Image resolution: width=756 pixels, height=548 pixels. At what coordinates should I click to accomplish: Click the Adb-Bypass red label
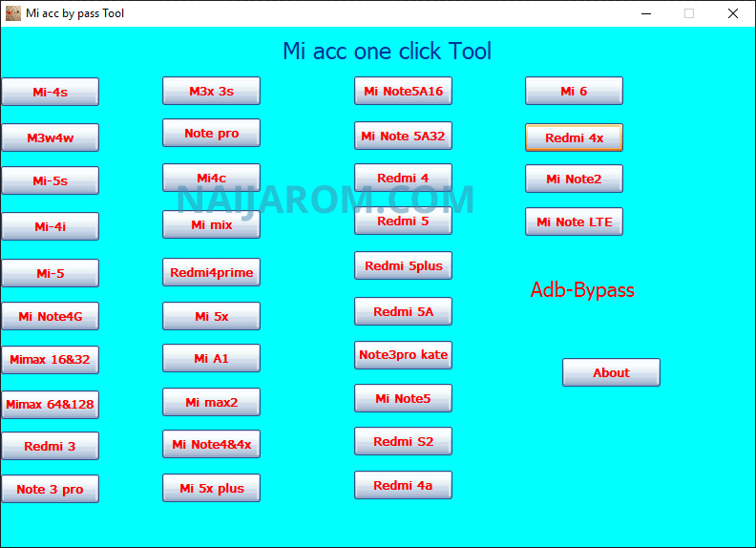(582, 290)
